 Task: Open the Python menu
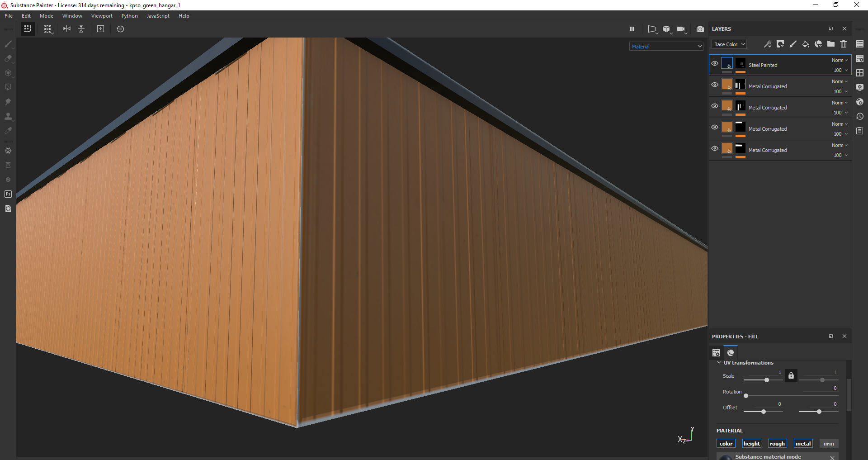129,16
